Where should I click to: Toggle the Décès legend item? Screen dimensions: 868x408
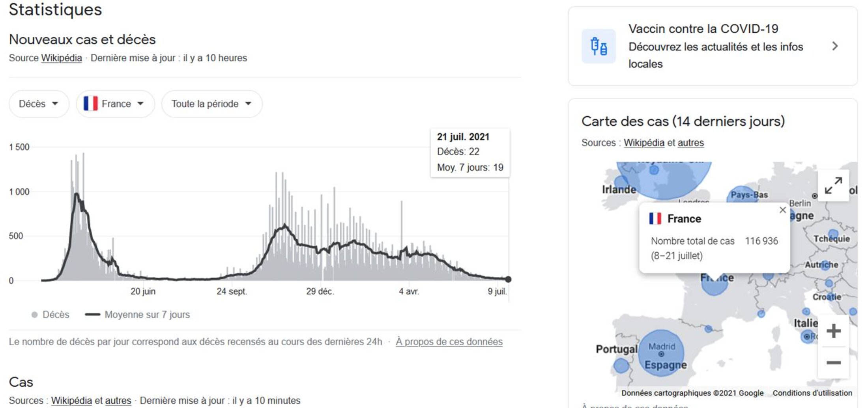coord(51,315)
